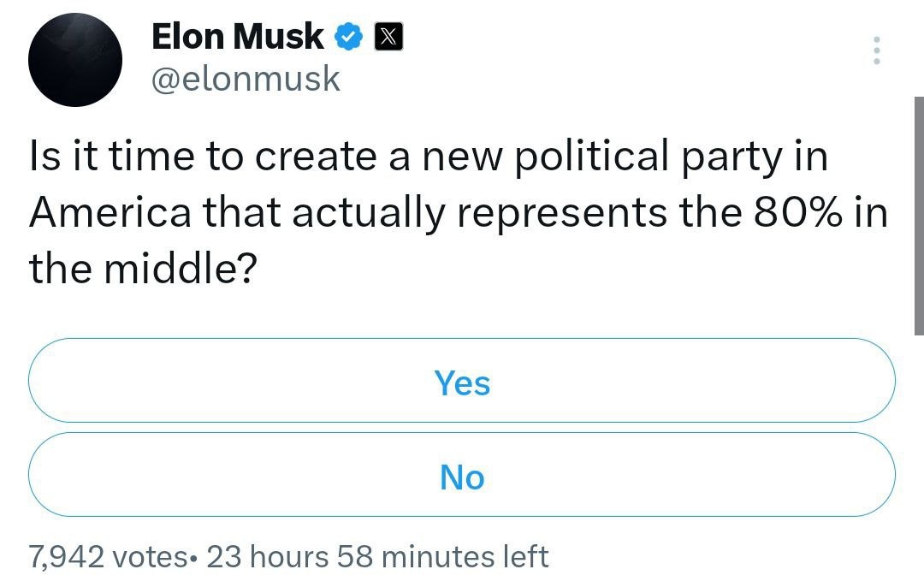This screenshot has height=587, width=924.
Task: Click the 23 hours 58 minutes left text
Action: coord(377,557)
